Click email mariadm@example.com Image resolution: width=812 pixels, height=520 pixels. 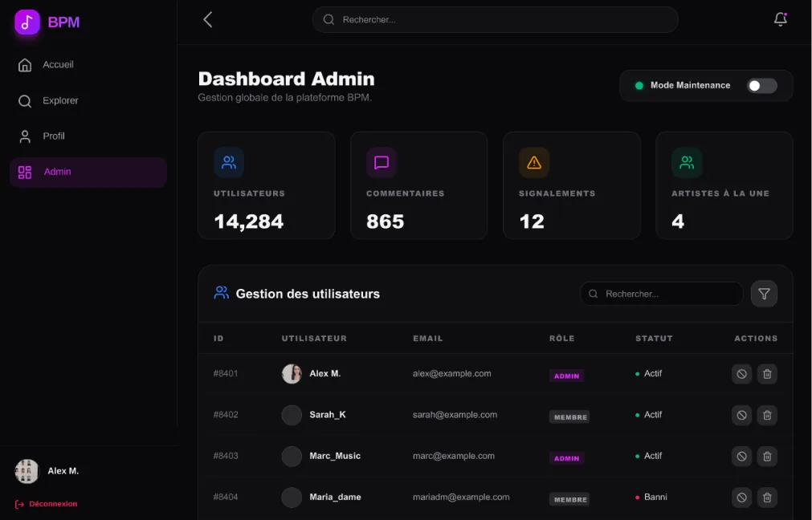(x=461, y=498)
